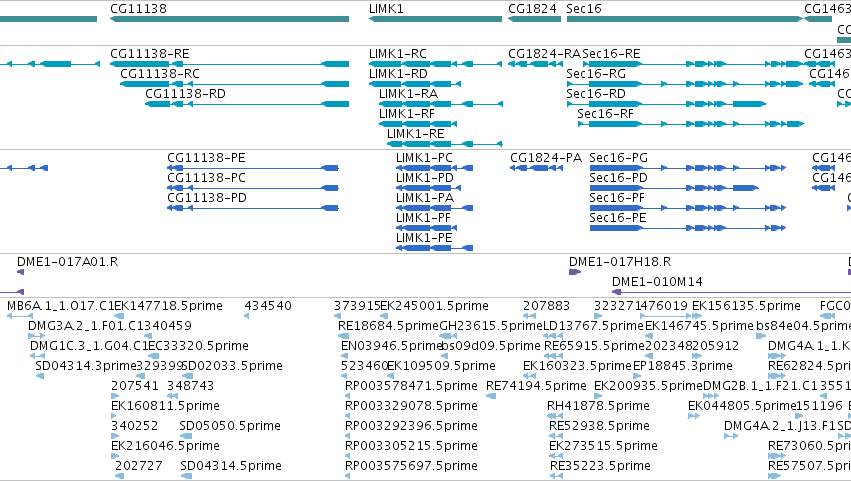Select the Sec16-PF protein feature

[x=688, y=208]
